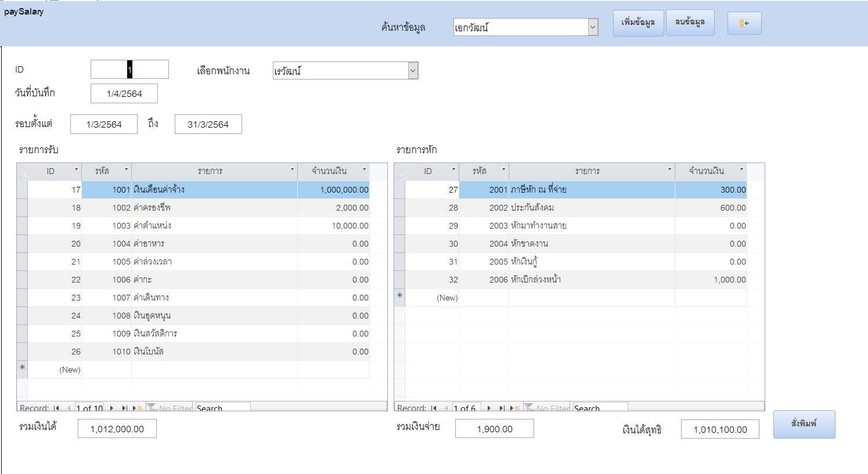Click the เงินโบนัส item cell
Image resolution: width=868 pixels, height=474 pixels.
coord(214,352)
